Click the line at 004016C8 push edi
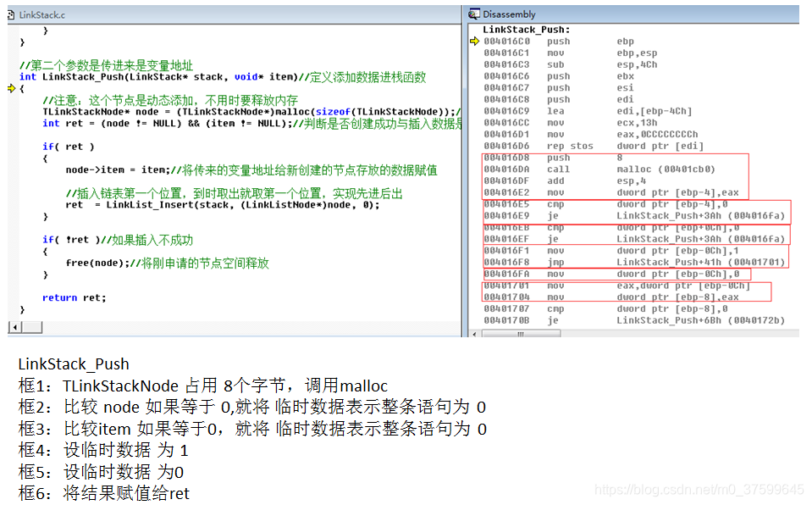This screenshot has width=812, height=505. tap(559, 99)
